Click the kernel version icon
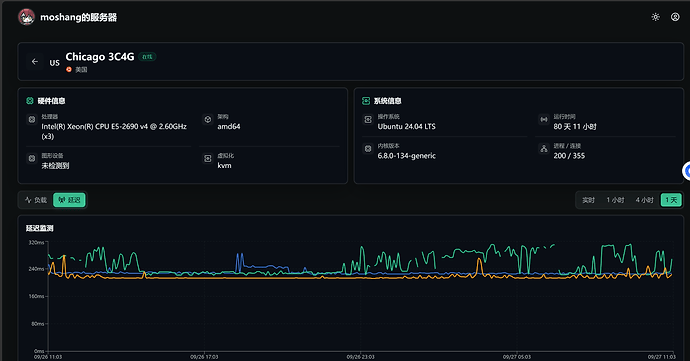 (x=368, y=149)
